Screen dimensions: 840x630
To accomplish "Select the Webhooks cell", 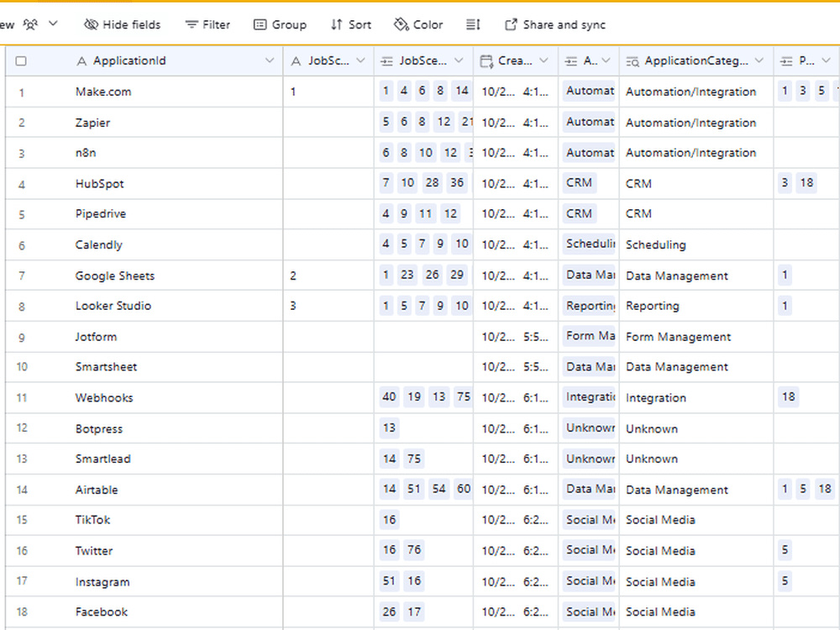I will 176,397.
